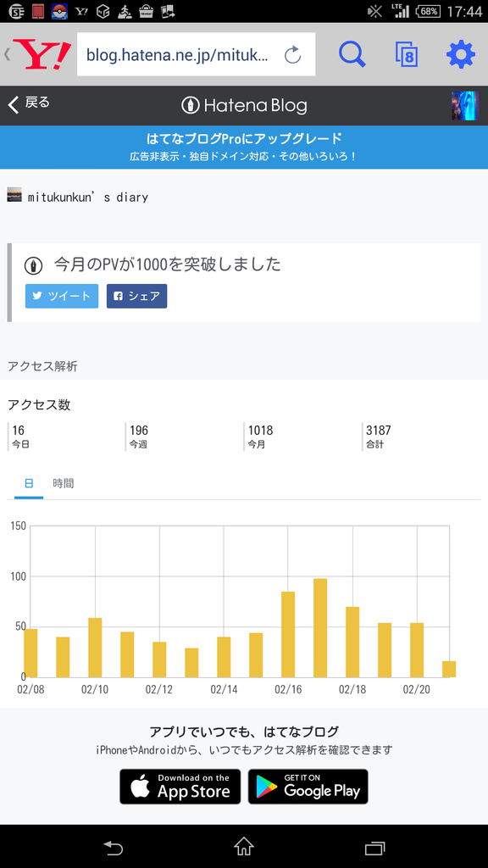Viewport: 488px width, 868px height.
Task: Tap the 02/16 bar in chart
Action: pyautogui.click(x=288, y=634)
